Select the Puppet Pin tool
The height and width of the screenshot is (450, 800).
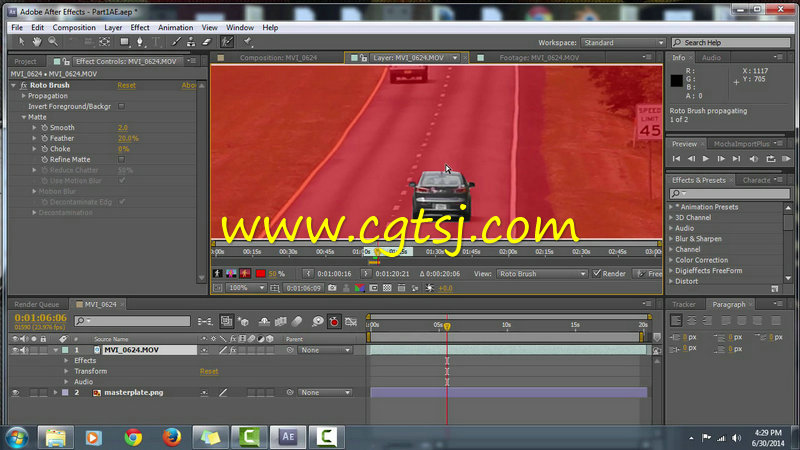(x=247, y=42)
